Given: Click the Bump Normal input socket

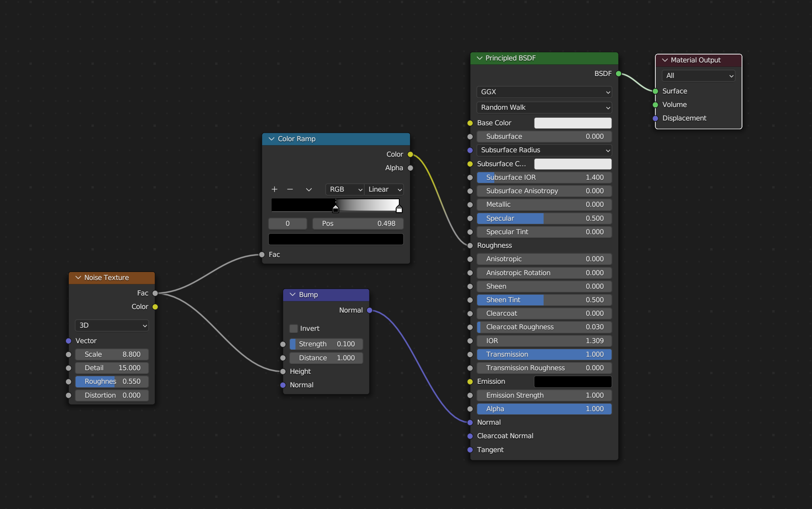Looking at the screenshot, I should 283,385.
